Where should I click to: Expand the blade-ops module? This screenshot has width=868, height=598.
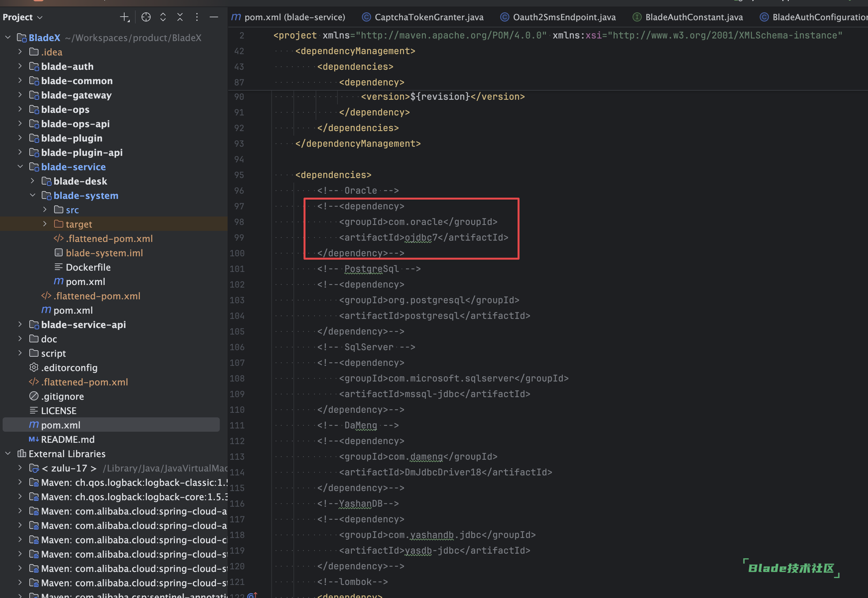click(20, 110)
